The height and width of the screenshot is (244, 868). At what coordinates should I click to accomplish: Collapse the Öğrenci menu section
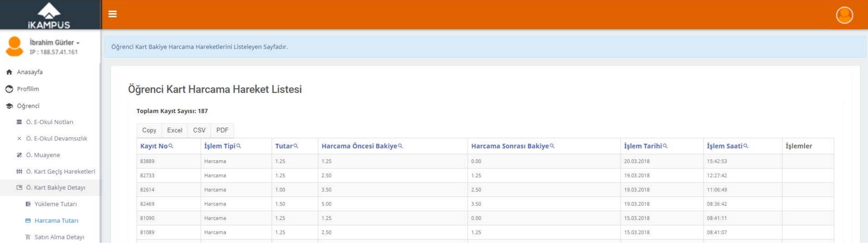click(28, 106)
